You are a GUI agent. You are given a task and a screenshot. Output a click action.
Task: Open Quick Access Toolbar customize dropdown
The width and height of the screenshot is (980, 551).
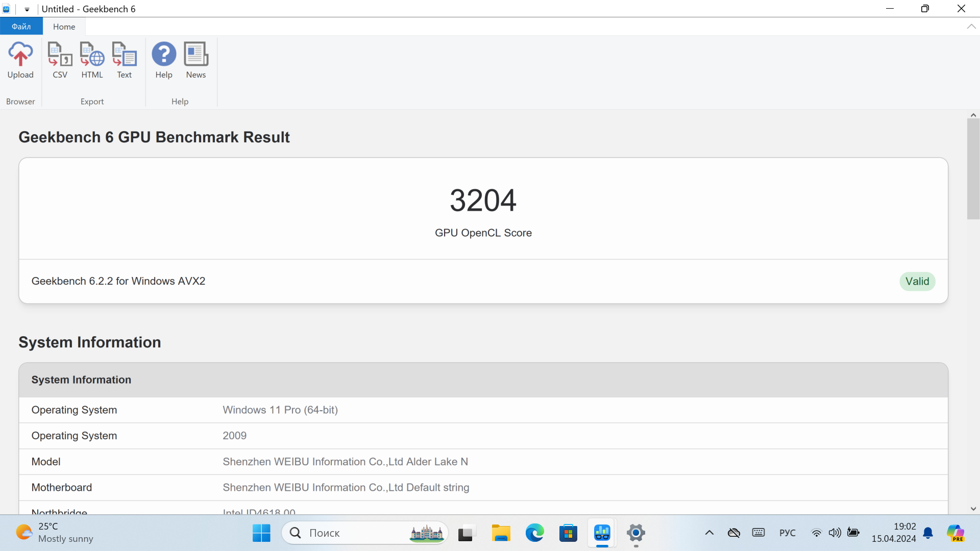click(x=27, y=9)
